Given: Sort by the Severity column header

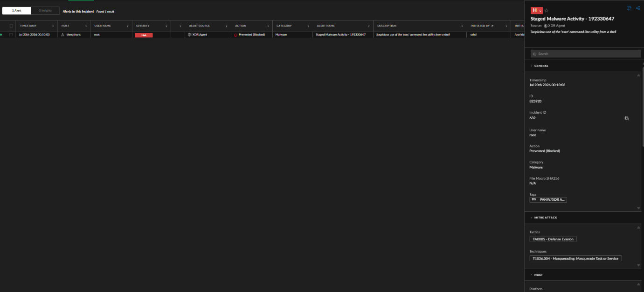Looking at the screenshot, I should click(143, 26).
